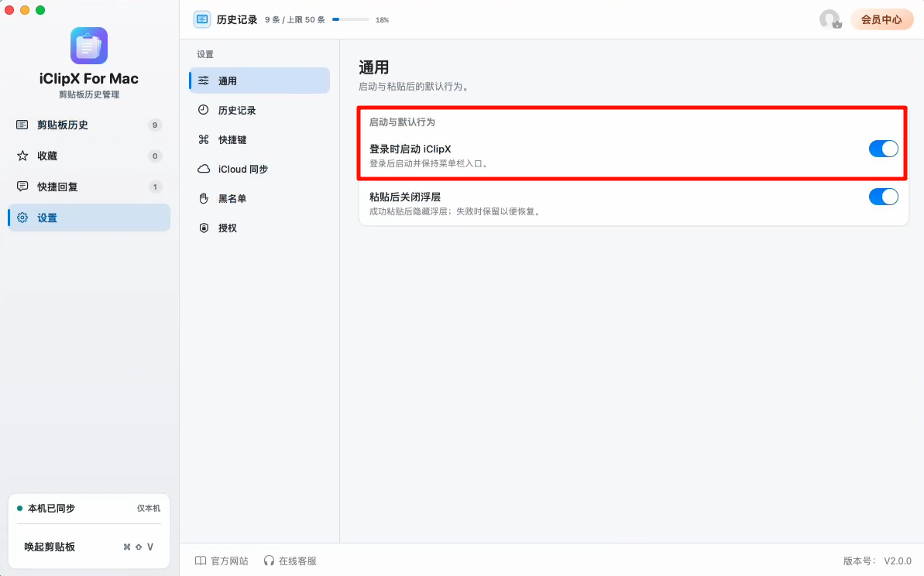Click the history usage progress bar
Image resolution: width=924 pixels, height=576 pixels.
[351, 19]
